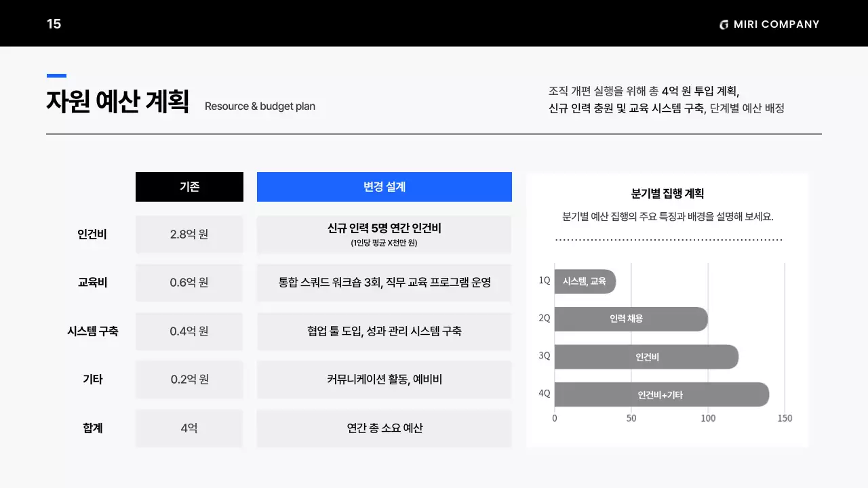Select the 교육비 row label
This screenshot has height=488, width=868.
click(x=93, y=282)
